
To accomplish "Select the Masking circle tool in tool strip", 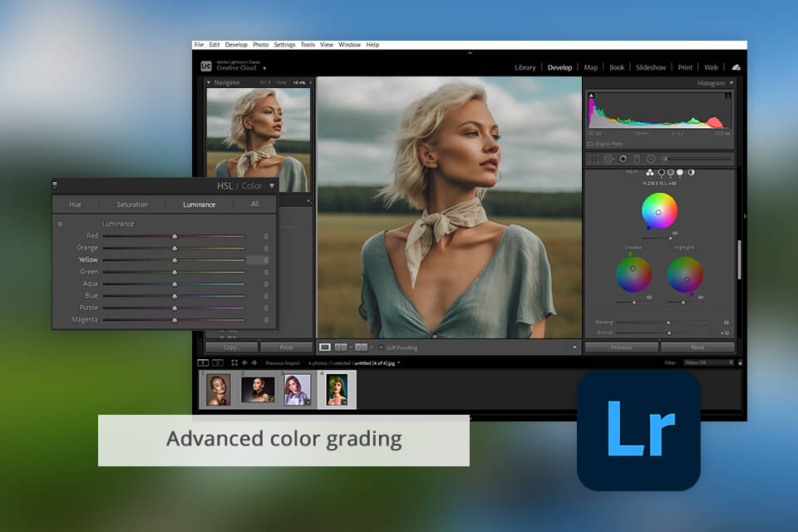I will [651, 159].
